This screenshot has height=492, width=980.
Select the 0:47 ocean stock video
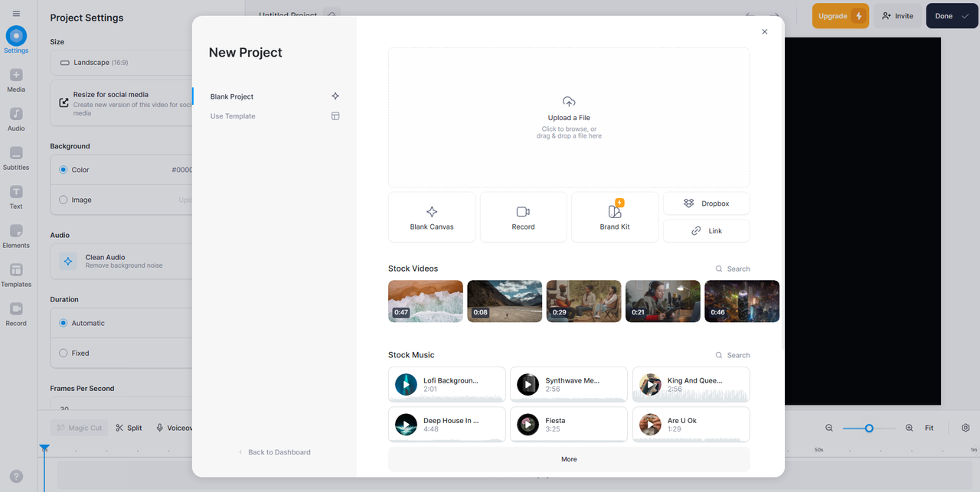[x=426, y=301]
